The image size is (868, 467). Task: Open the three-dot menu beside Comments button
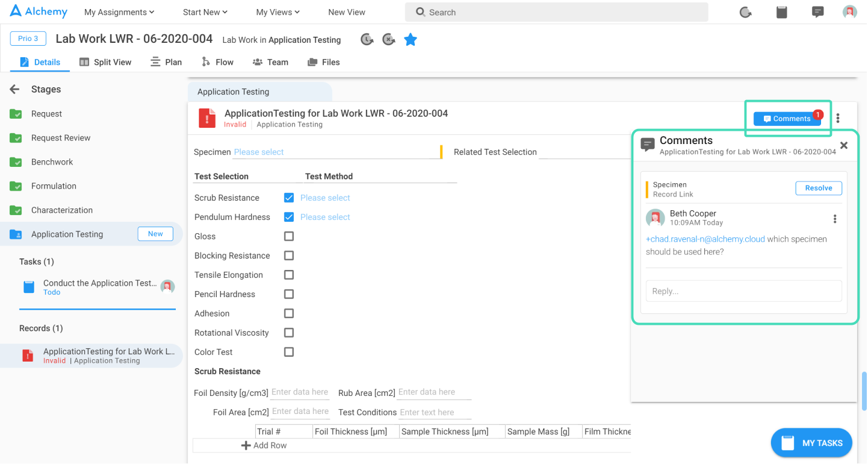(838, 119)
